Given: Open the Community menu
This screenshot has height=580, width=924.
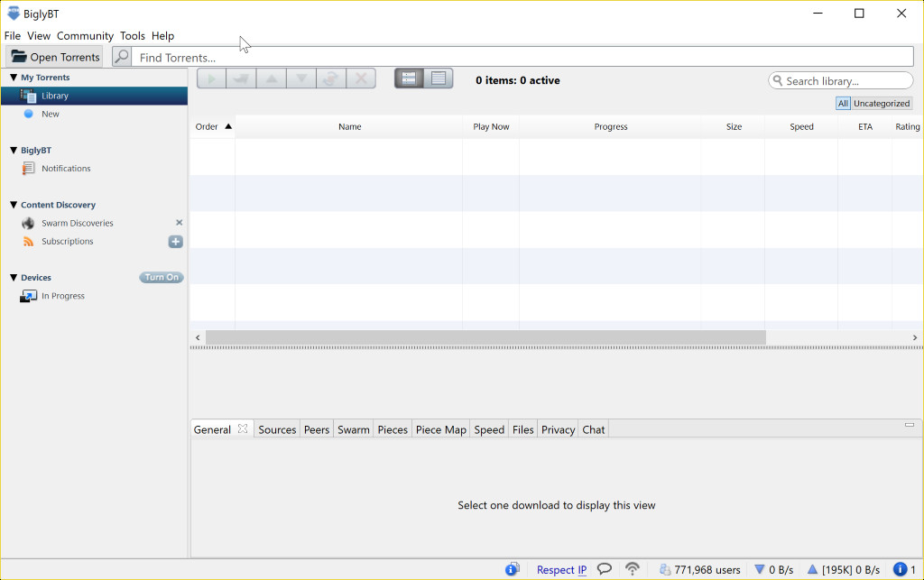Looking at the screenshot, I should click(x=85, y=36).
